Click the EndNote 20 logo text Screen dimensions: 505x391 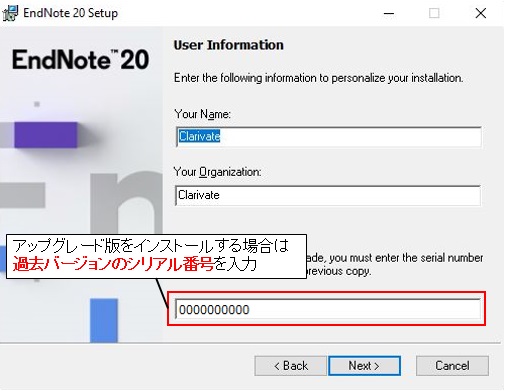80,60
